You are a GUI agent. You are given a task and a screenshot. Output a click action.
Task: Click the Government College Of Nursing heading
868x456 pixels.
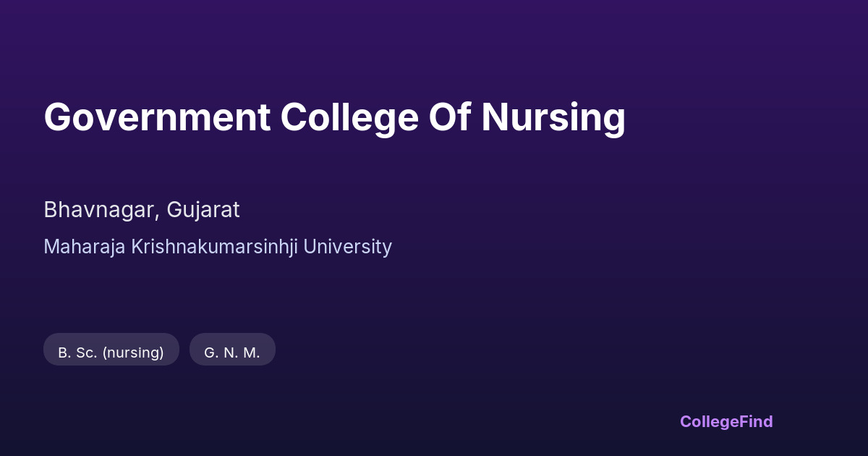tap(334, 117)
